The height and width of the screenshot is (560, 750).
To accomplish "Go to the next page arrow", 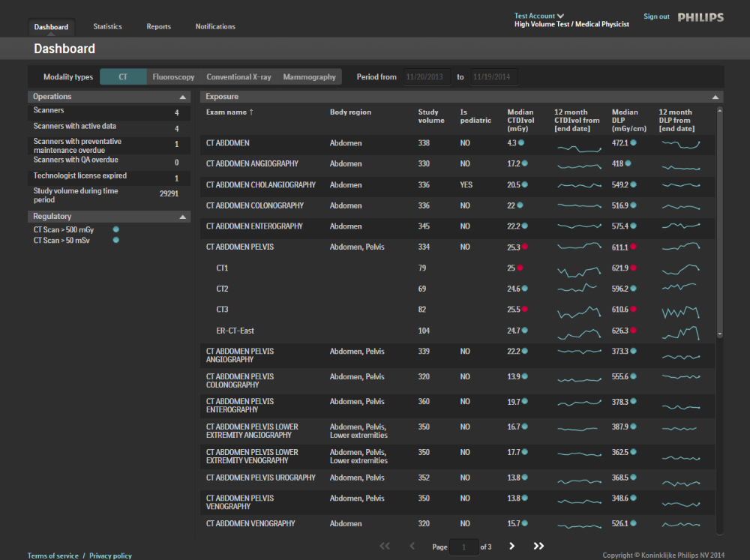I will click(512, 547).
